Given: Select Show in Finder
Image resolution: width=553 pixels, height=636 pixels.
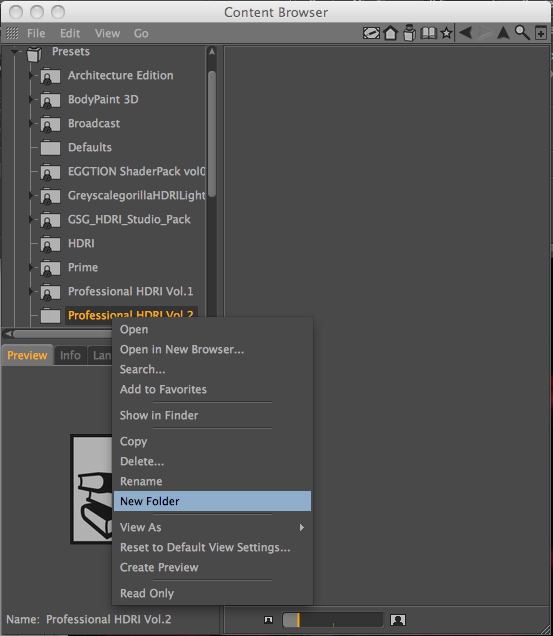Looking at the screenshot, I should (x=212, y=415).
